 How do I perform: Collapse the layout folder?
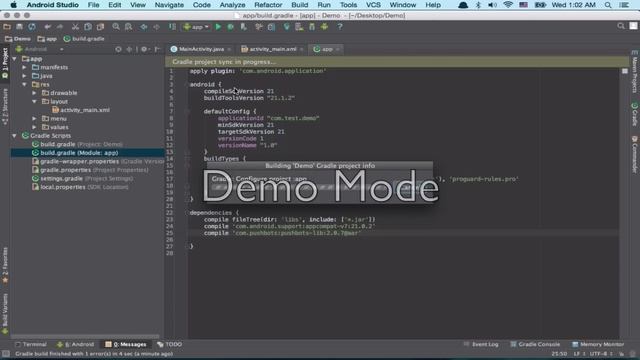click(x=34, y=102)
